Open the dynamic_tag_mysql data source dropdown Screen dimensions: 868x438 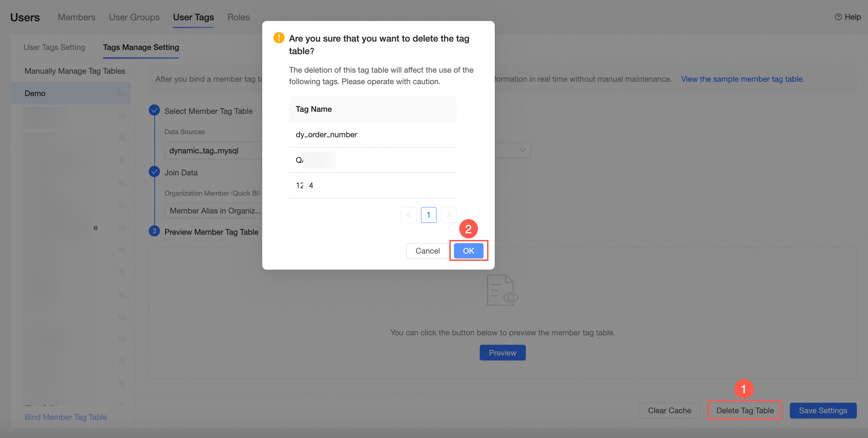[x=213, y=151]
